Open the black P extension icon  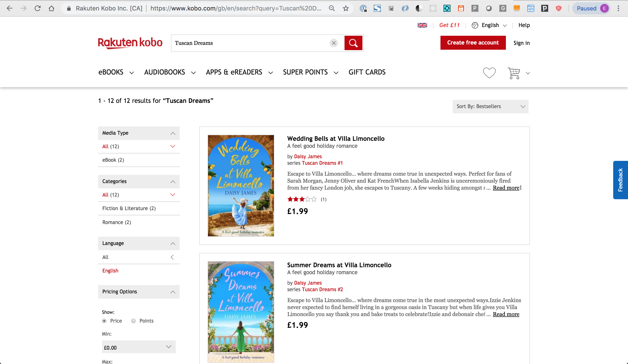544,8
